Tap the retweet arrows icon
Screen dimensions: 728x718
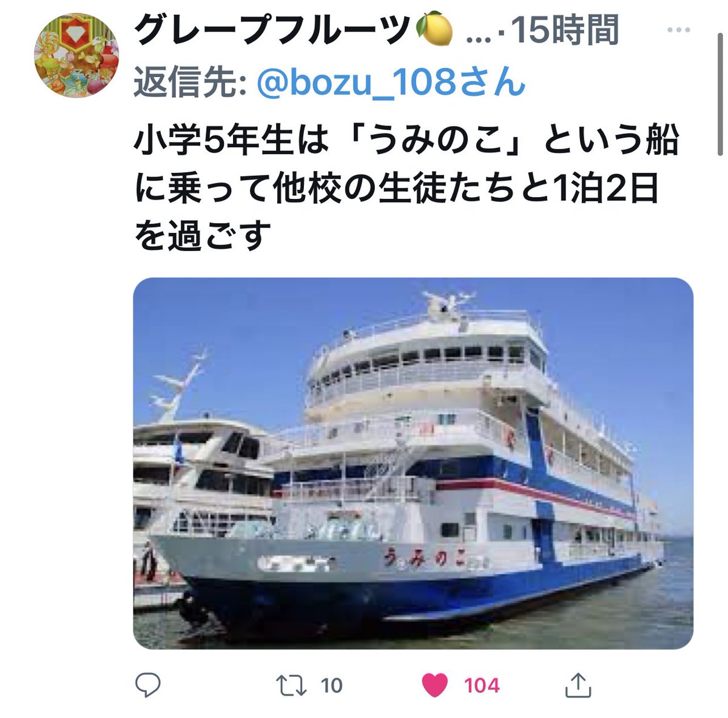coord(291,686)
